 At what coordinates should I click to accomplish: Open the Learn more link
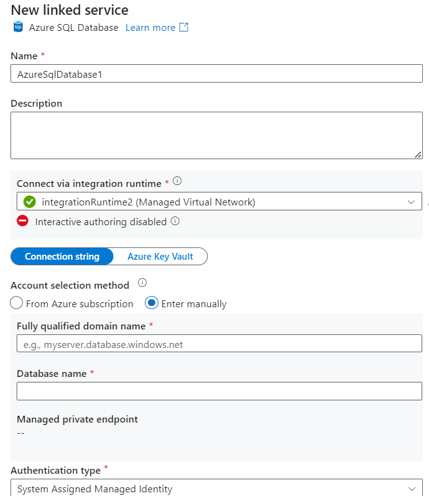[150, 27]
